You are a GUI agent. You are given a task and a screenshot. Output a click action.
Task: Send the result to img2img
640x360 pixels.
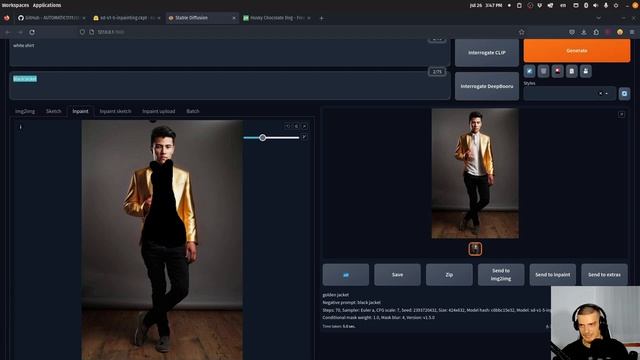point(501,275)
